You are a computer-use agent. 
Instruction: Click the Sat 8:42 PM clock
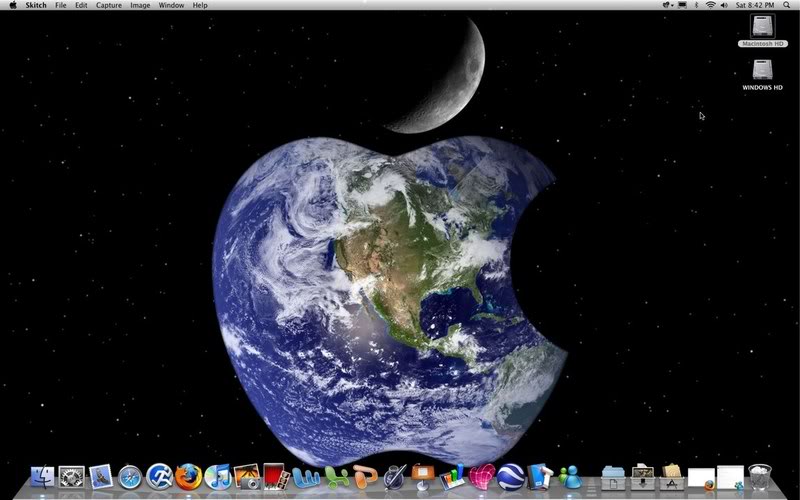(755, 5)
